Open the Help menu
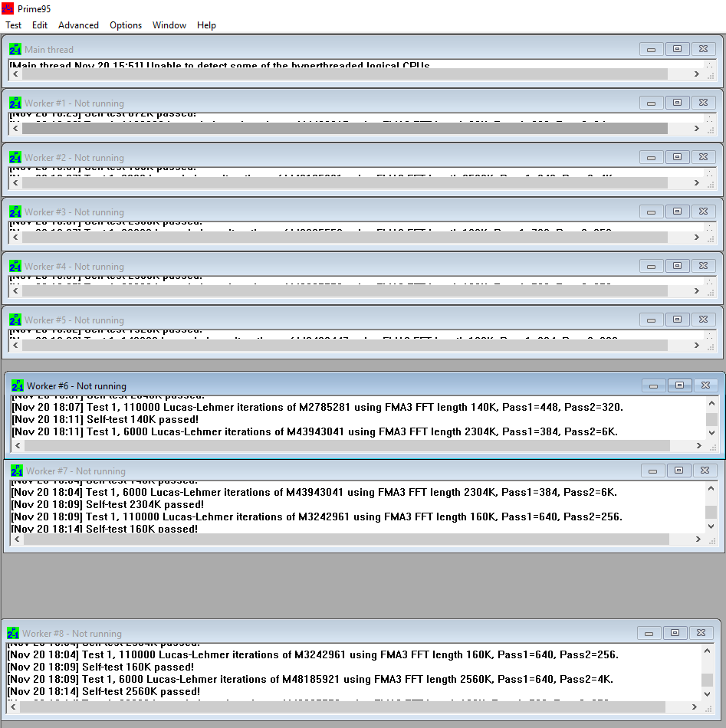 click(x=206, y=25)
